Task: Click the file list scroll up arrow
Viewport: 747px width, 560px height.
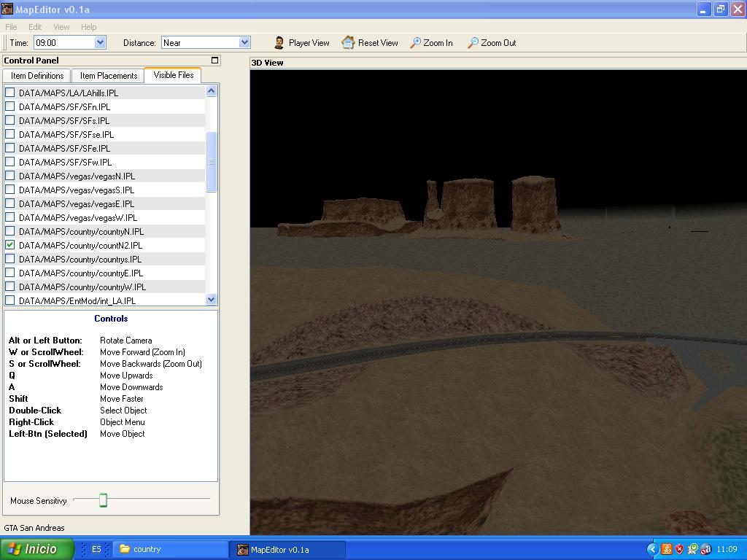Action: [211, 90]
